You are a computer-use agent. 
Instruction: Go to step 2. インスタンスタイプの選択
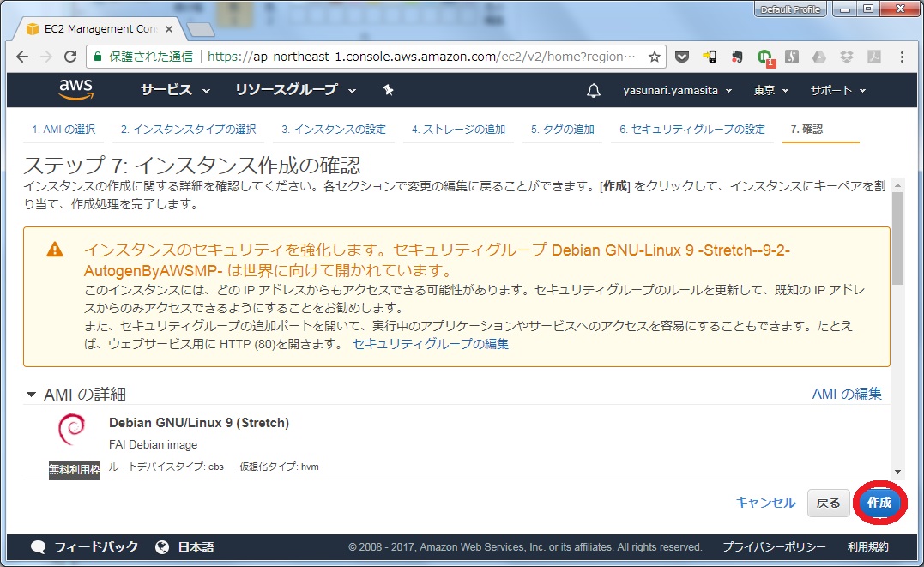[x=189, y=129]
